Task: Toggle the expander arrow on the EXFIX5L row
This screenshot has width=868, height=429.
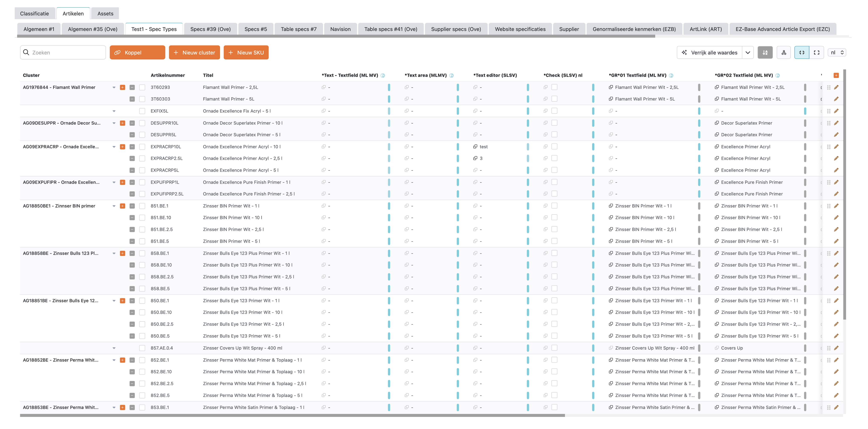Action: (x=114, y=111)
